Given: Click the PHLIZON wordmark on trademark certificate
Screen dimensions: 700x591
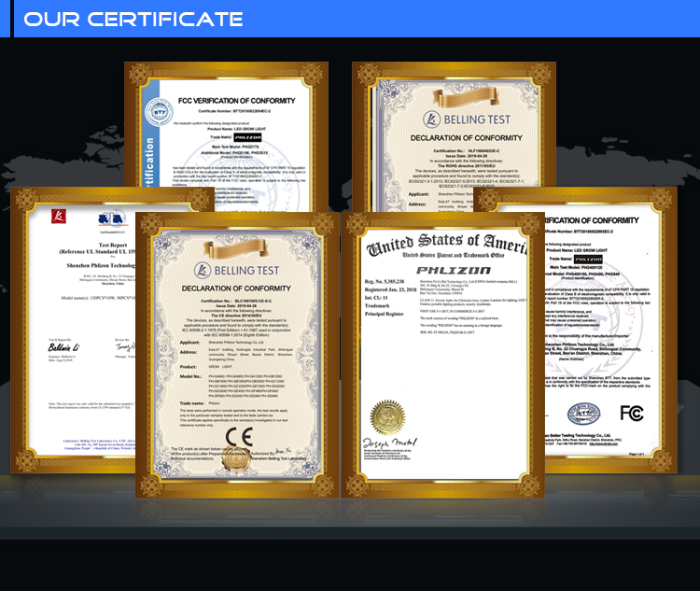Looking at the screenshot, I should coord(453,270).
